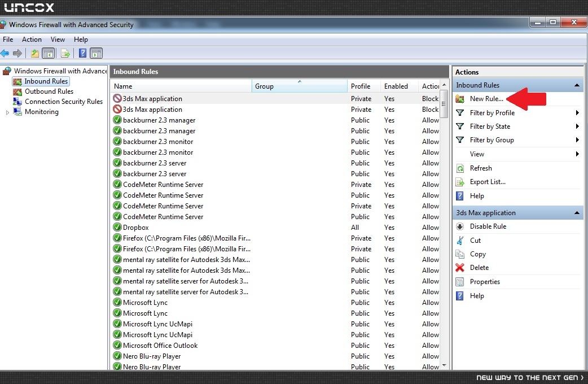Open the Help menu in menu bar
This screenshot has width=588, height=384.
pyautogui.click(x=81, y=40)
